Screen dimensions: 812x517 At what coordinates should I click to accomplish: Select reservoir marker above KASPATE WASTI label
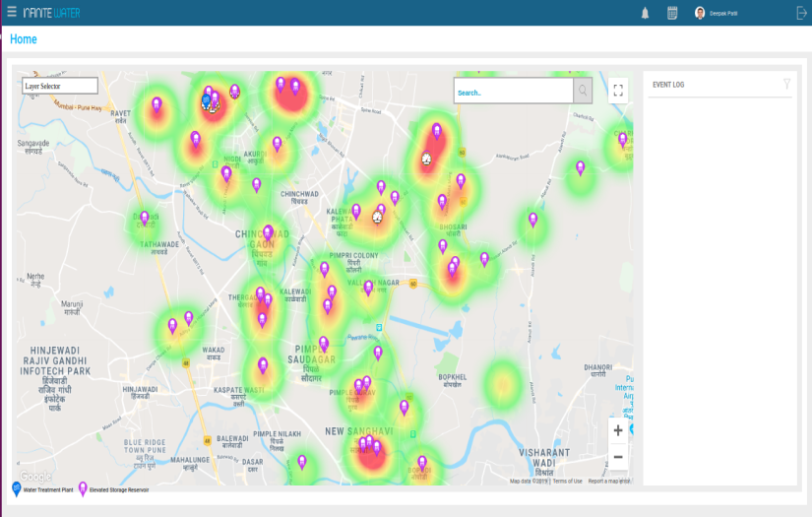tap(263, 365)
